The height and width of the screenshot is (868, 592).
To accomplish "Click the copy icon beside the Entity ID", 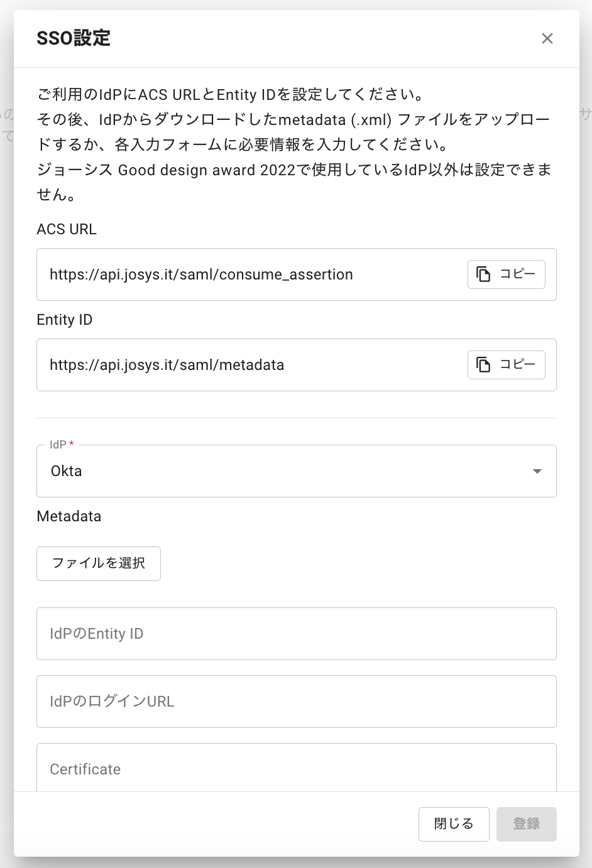I will point(483,365).
